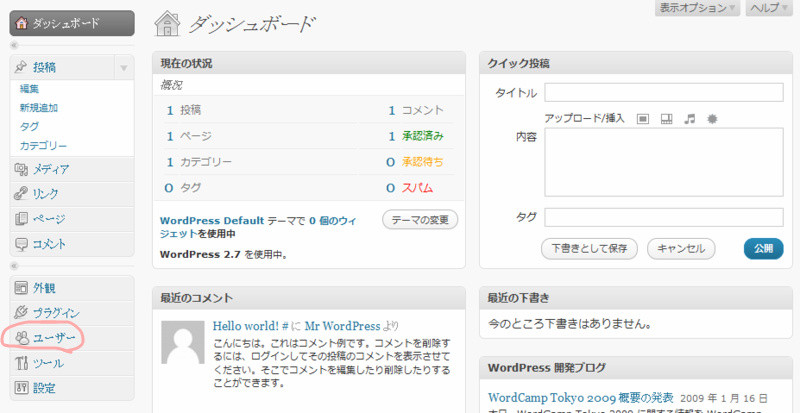Click the media icon beside メディア
The width and height of the screenshot is (800, 413).
pyautogui.click(x=21, y=169)
